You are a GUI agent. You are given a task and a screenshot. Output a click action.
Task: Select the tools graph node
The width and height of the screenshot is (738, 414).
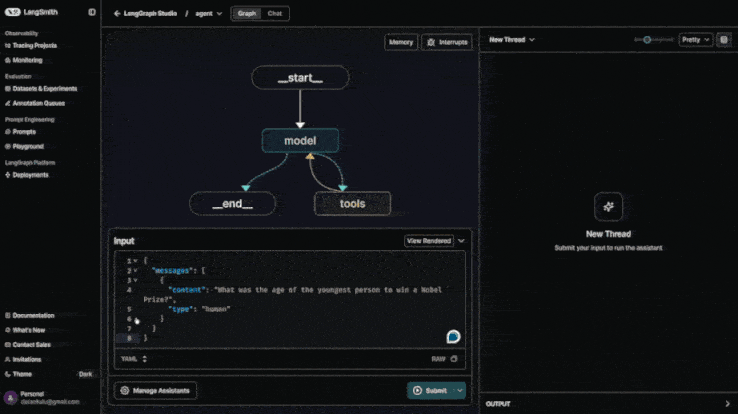tap(353, 204)
